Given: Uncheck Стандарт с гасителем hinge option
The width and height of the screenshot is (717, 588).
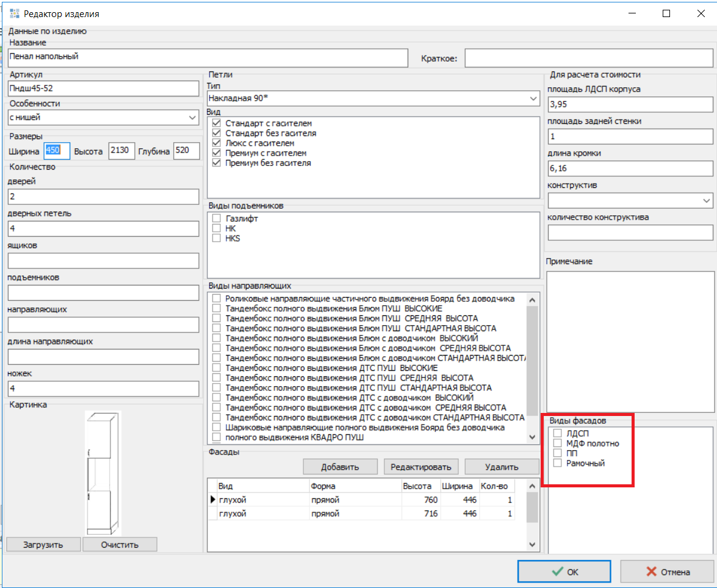Looking at the screenshot, I should [x=216, y=123].
